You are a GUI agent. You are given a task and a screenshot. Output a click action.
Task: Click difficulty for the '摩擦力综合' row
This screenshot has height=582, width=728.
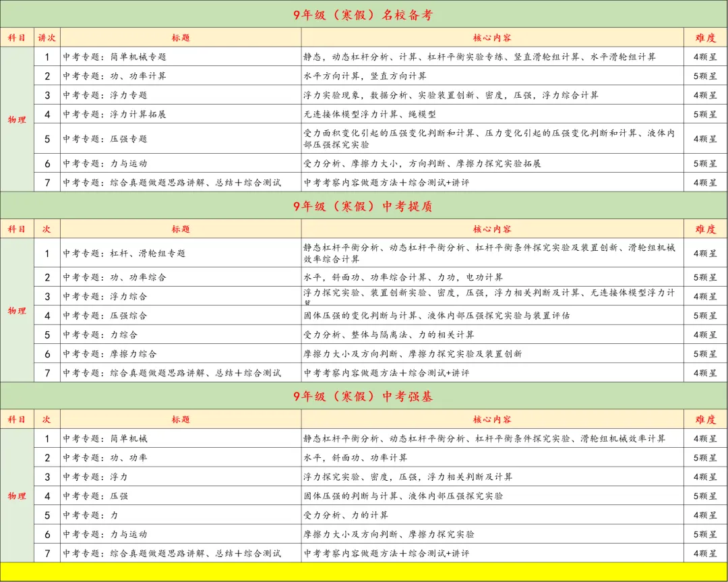[x=705, y=354]
